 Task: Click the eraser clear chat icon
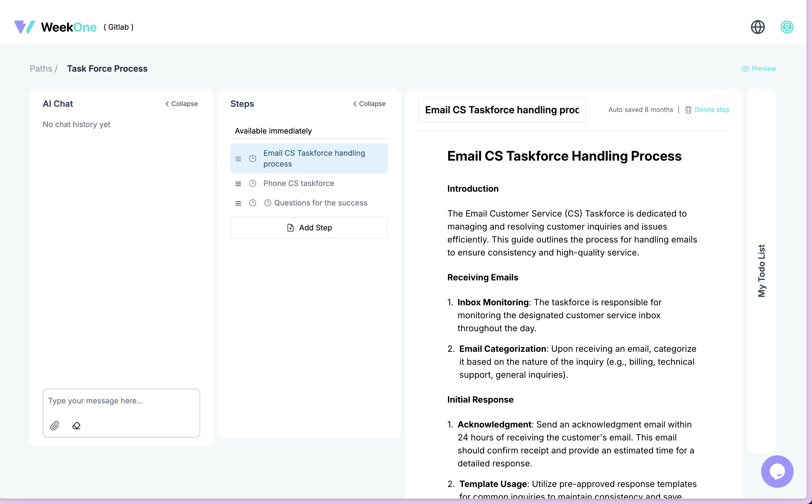pyautogui.click(x=76, y=425)
